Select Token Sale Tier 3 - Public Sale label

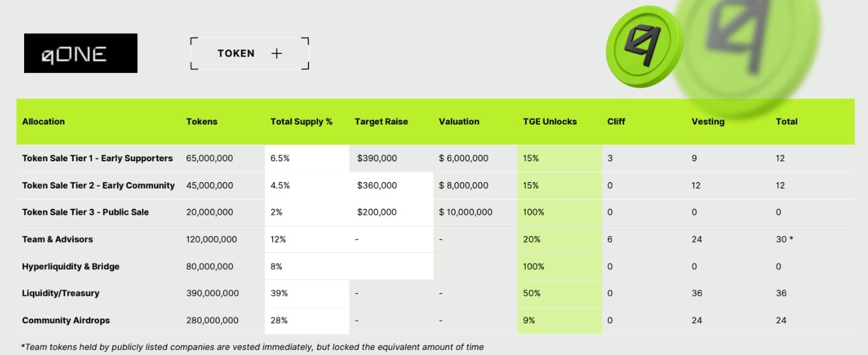tap(85, 212)
